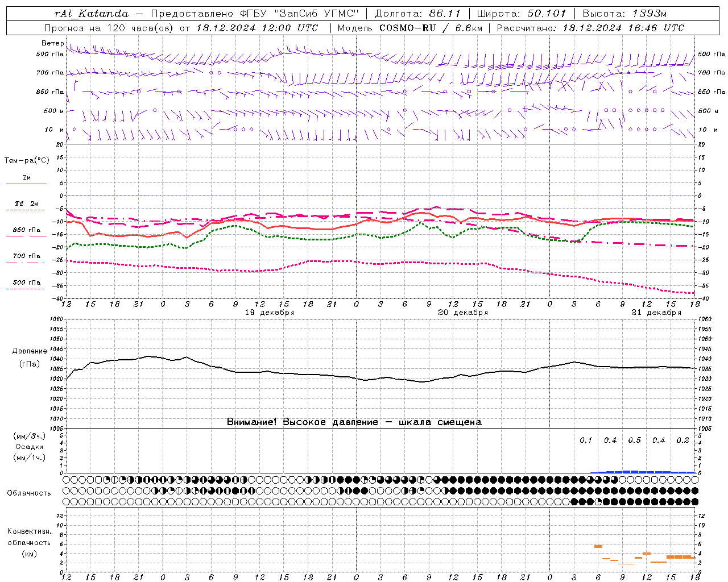The image size is (728, 582).
Task: Click the Облачность row label
Action: pos(29,493)
